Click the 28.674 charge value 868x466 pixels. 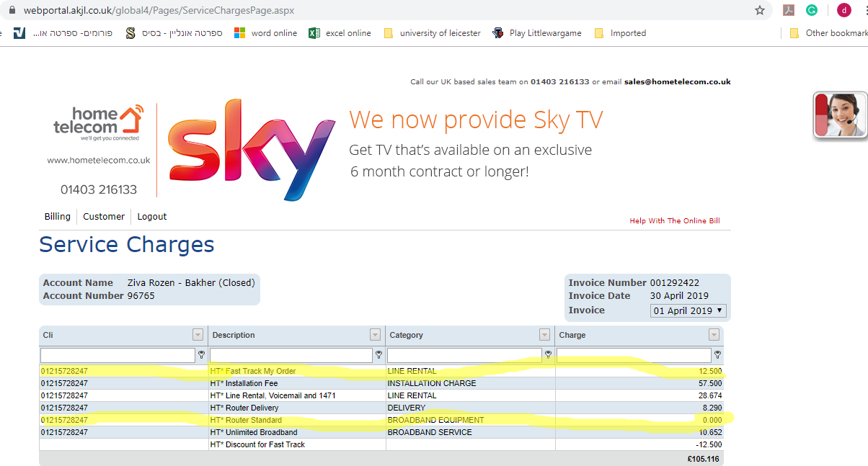pyautogui.click(x=710, y=395)
